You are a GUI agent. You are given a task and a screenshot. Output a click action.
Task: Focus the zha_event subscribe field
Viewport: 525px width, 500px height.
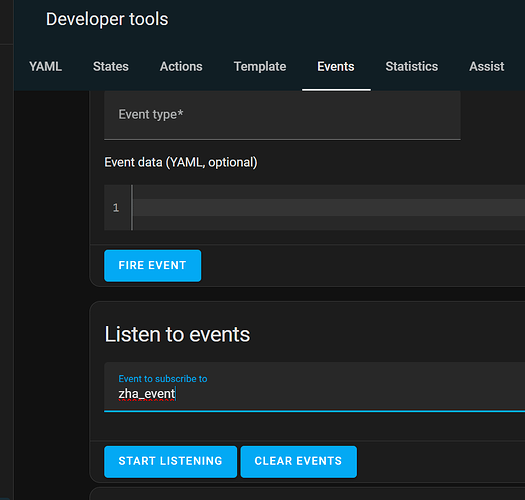314,387
